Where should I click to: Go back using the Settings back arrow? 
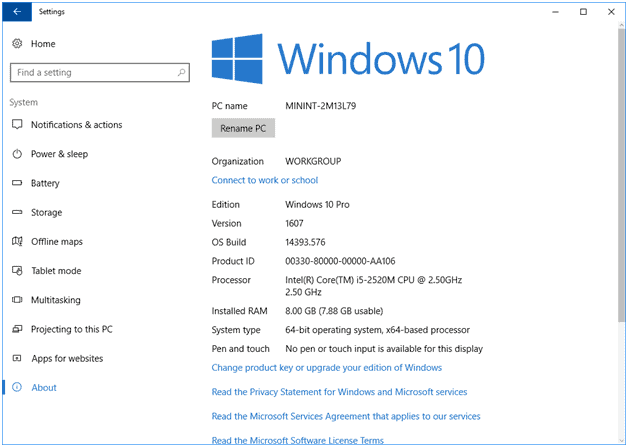tap(17, 12)
